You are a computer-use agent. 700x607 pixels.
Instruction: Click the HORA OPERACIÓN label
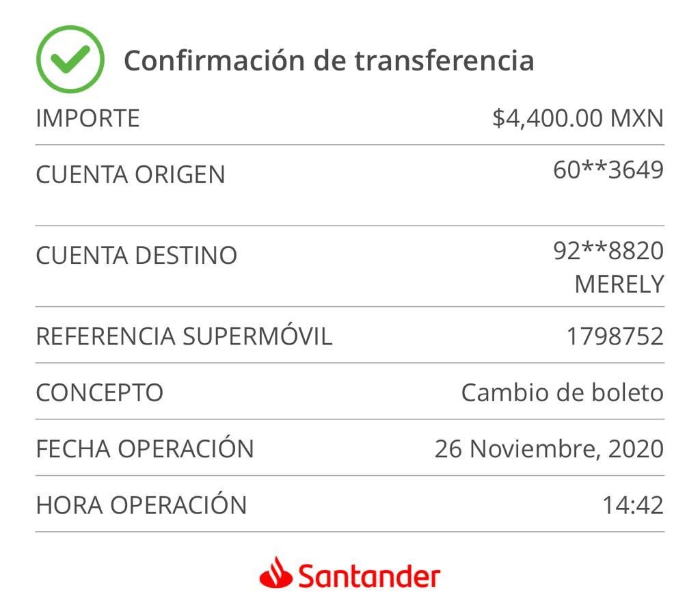point(142,504)
